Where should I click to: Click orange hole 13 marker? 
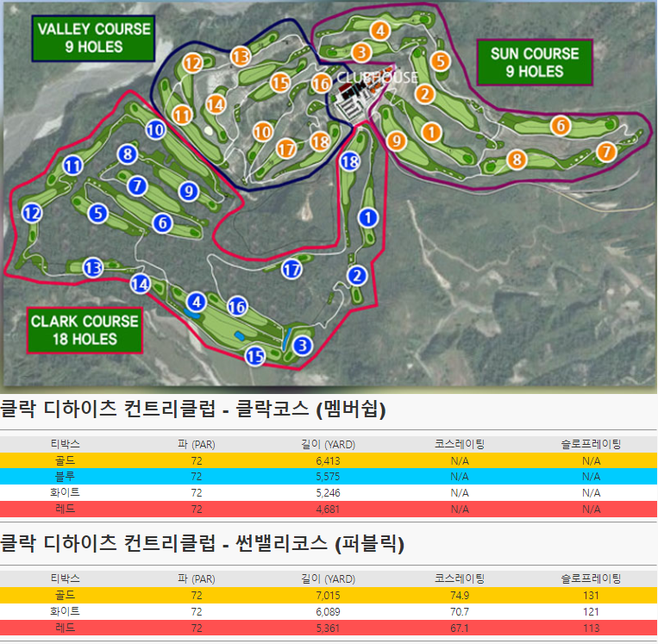click(x=241, y=56)
